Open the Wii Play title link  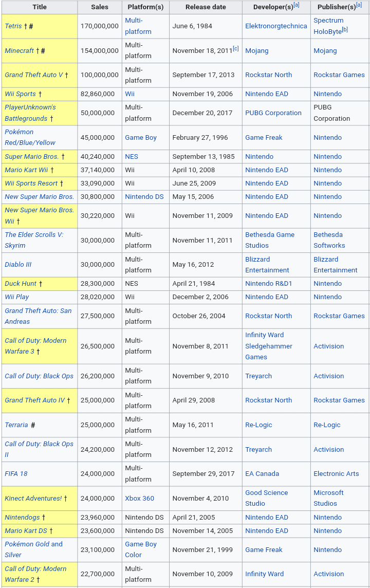[x=17, y=298]
